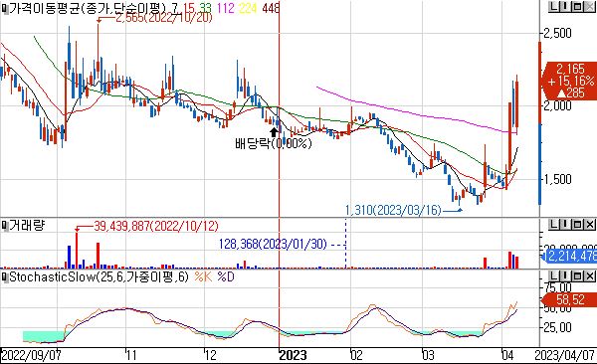Click the 배당락(0.00%) ex-dividend marker label
The image size is (597, 364).
274,143
